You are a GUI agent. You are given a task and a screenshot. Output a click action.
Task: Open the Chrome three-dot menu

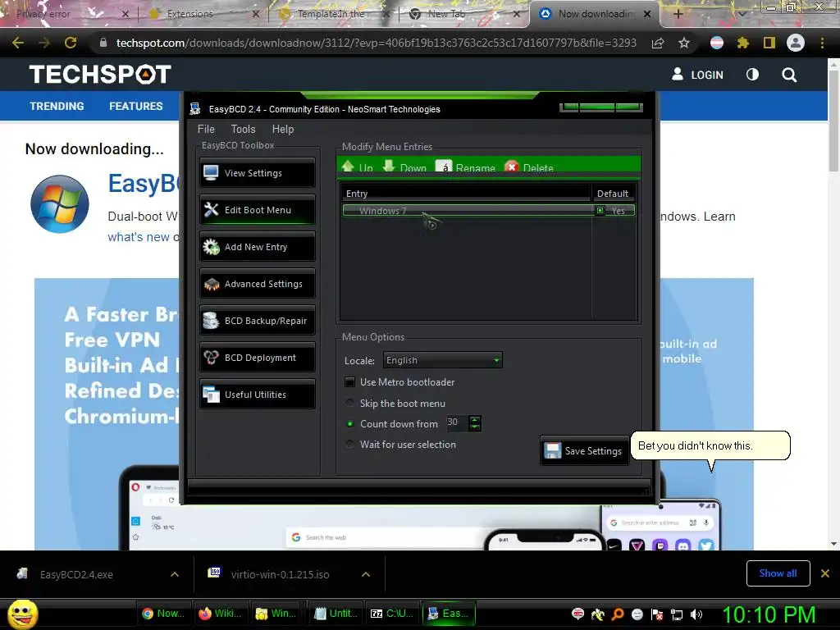(x=822, y=43)
